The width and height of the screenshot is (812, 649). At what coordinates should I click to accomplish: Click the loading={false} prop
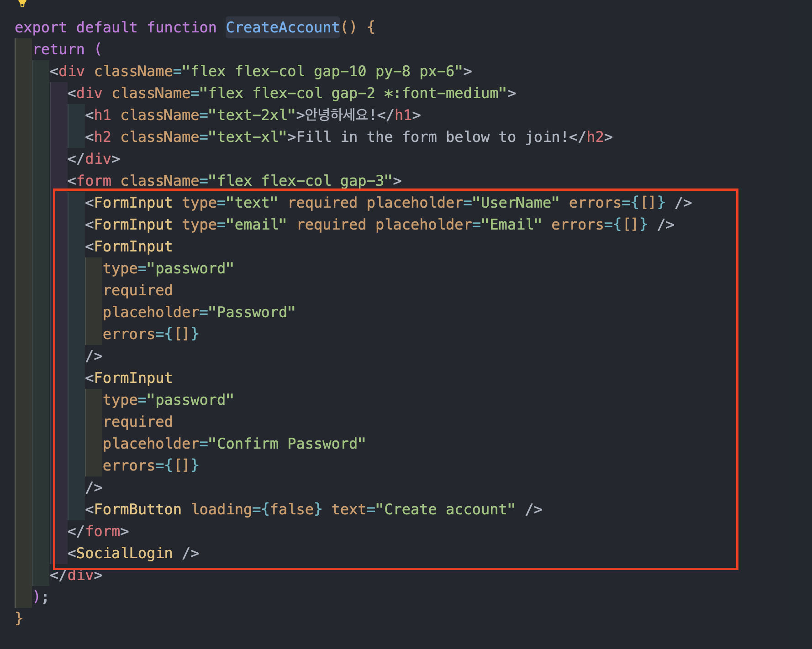pyautogui.click(x=257, y=509)
